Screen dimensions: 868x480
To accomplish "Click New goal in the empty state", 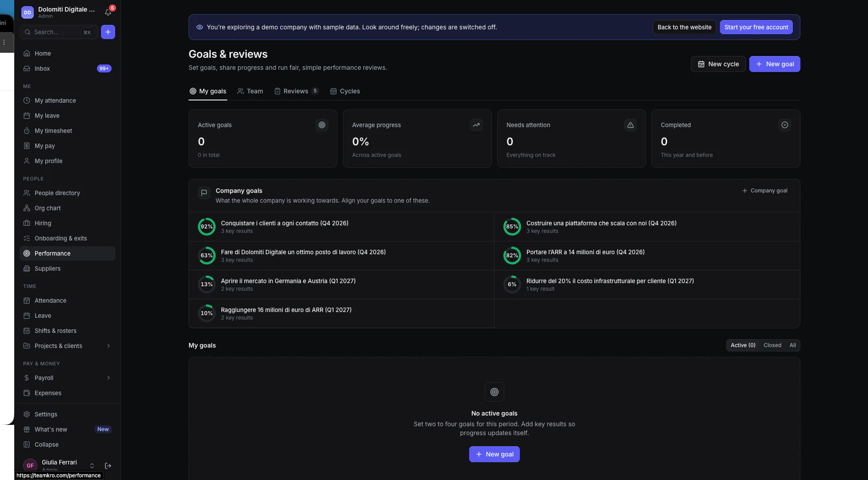I will pyautogui.click(x=494, y=454).
